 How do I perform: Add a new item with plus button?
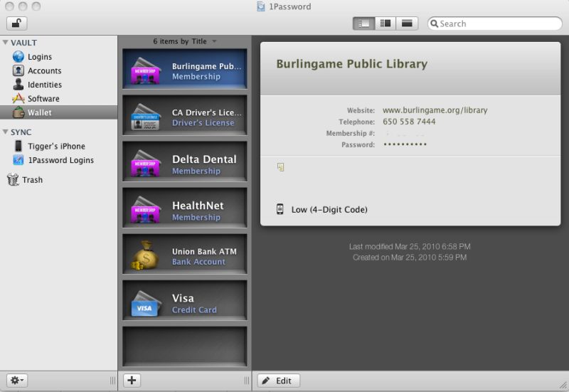coord(132,381)
